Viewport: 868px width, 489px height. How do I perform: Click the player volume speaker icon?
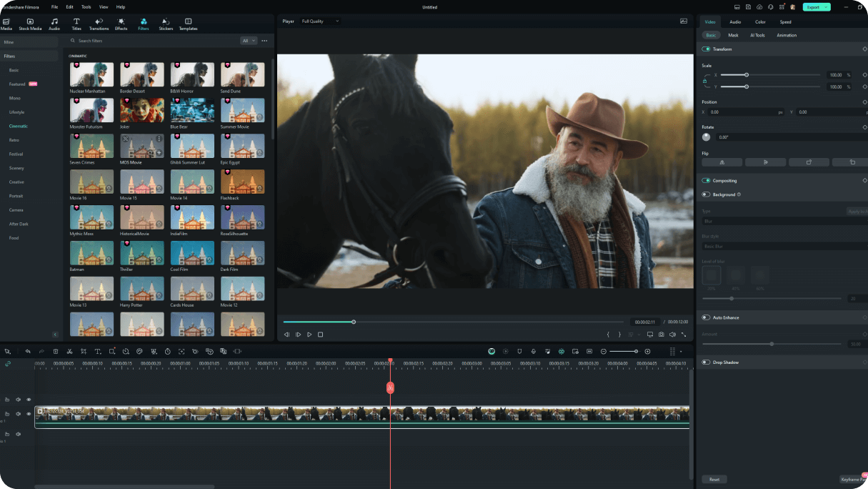673,335
